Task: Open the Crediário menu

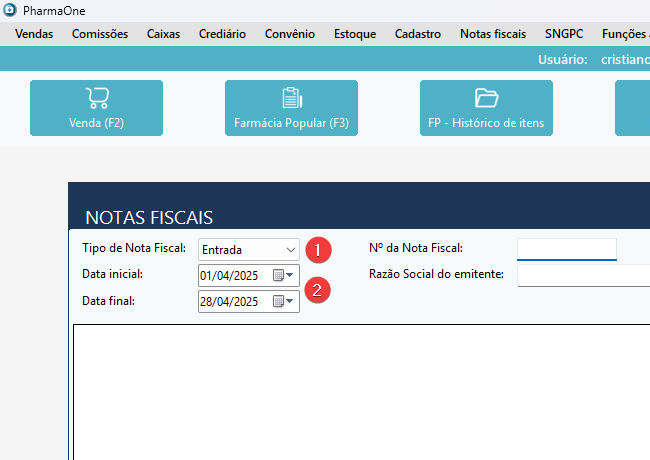Action: pos(222,34)
